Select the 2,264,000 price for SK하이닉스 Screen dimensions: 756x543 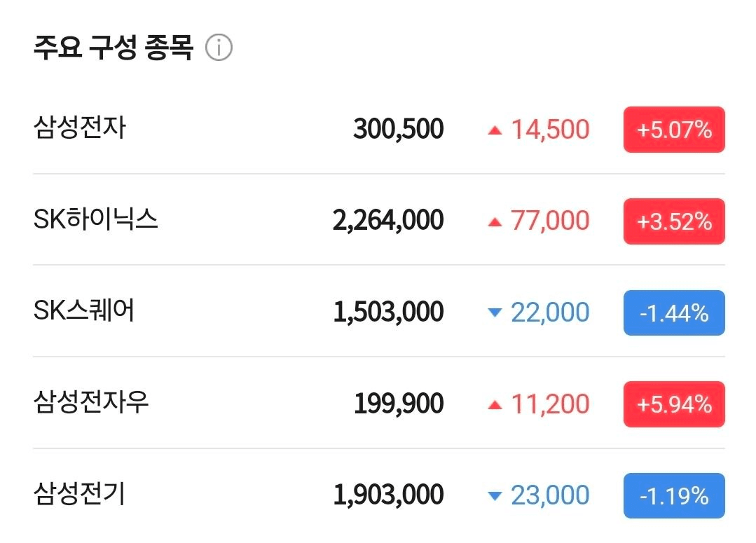(388, 221)
